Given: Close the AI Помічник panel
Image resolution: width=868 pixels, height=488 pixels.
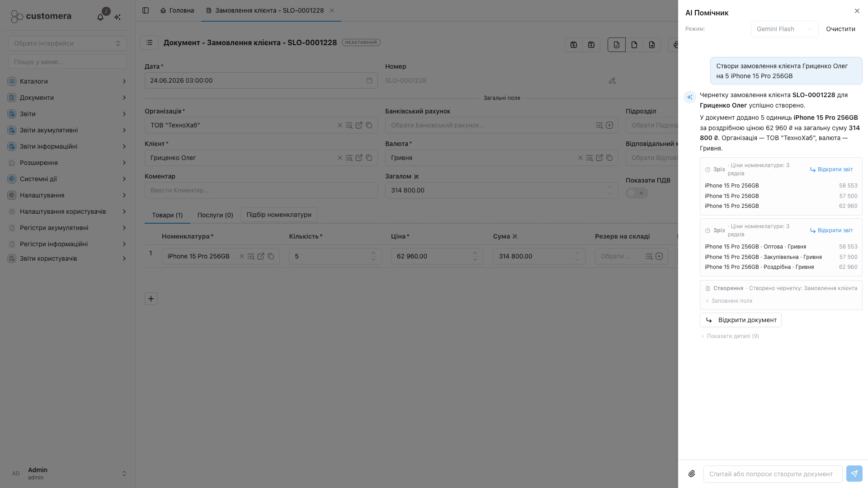Looking at the screenshot, I should pyautogui.click(x=857, y=11).
